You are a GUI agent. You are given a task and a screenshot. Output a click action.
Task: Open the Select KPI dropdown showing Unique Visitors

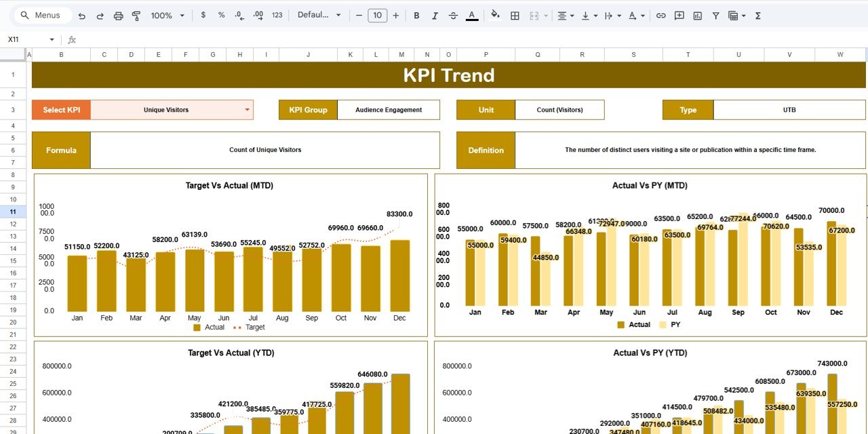(172, 109)
